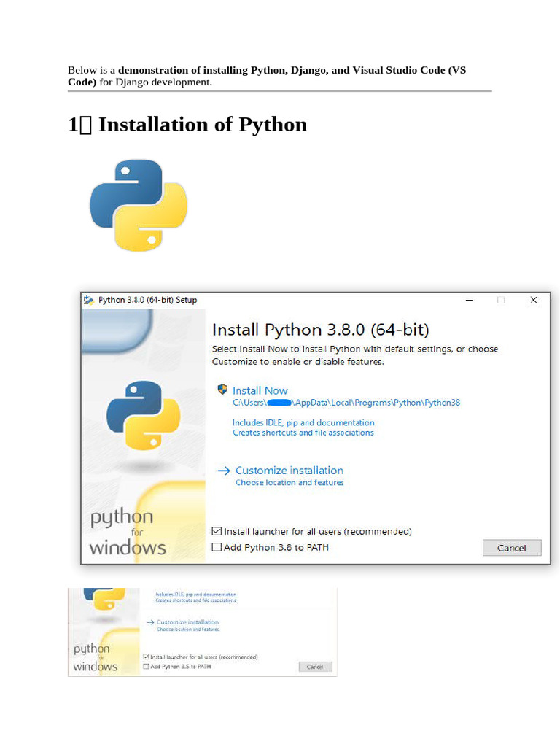The image size is (560, 747).
Task: Click the Python38 install path text
Action: tap(346, 403)
